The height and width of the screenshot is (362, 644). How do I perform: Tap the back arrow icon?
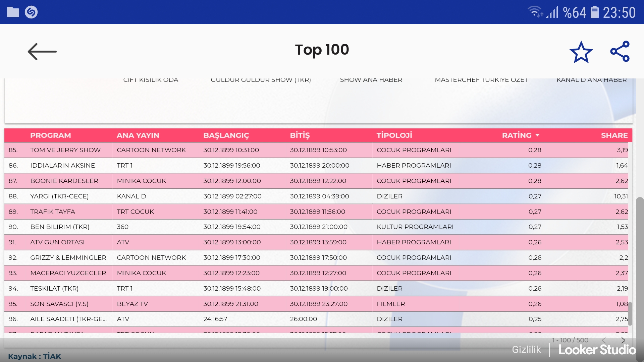pyautogui.click(x=42, y=52)
